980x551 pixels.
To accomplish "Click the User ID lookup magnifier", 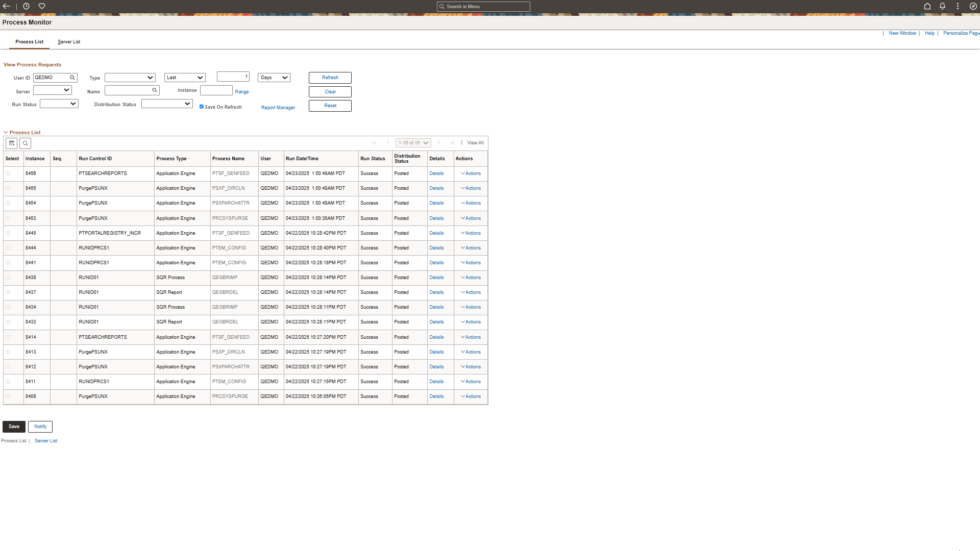I will click(x=72, y=78).
